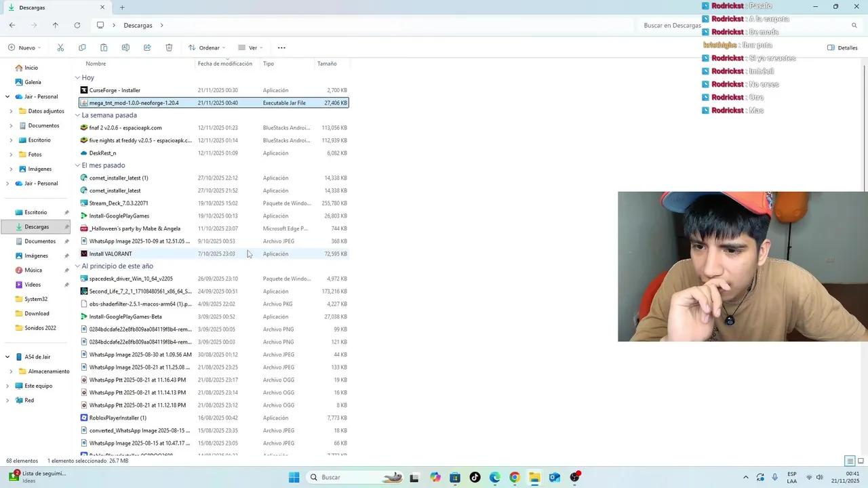The image size is (868, 488).
Task: Open Google Chrome from the taskbar
Action: coord(515,477)
